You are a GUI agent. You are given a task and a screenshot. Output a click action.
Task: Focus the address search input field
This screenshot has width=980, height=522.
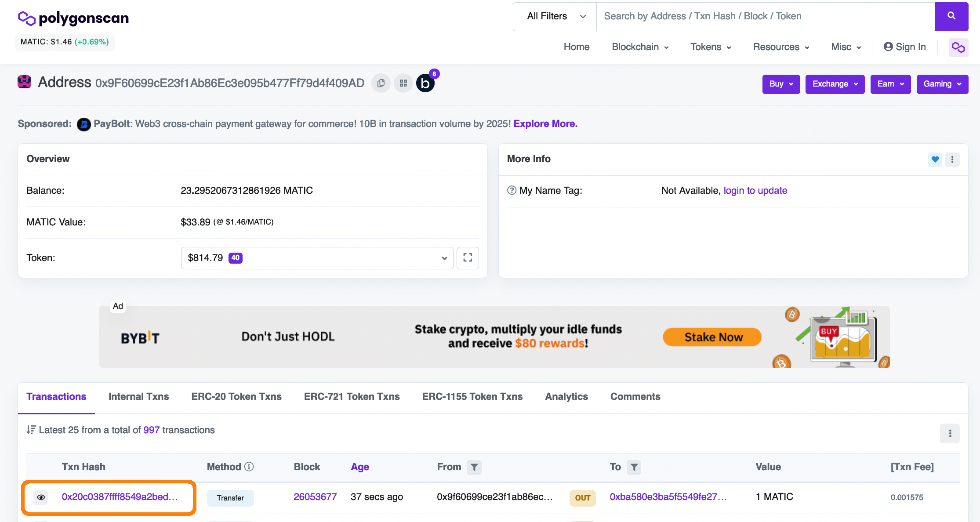pyautogui.click(x=765, y=16)
